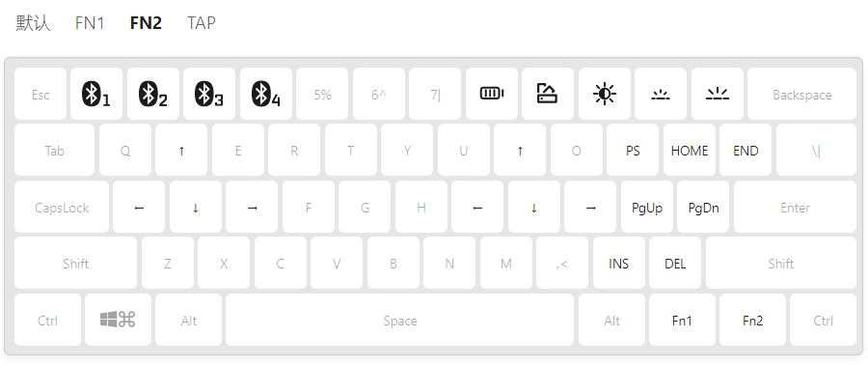Click the eraser-style icon key

click(548, 95)
